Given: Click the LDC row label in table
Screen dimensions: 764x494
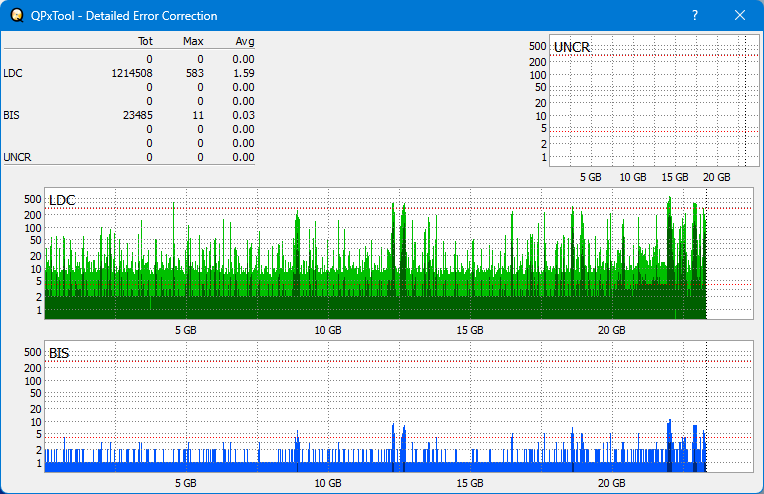Looking at the screenshot, I should 13,73.
